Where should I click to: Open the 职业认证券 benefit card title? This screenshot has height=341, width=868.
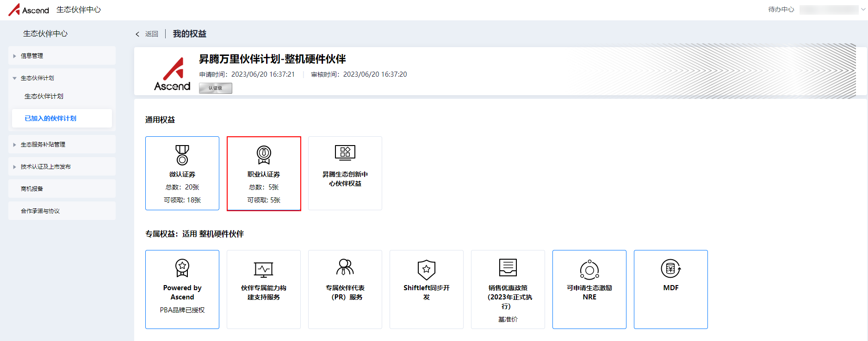pos(264,174)
